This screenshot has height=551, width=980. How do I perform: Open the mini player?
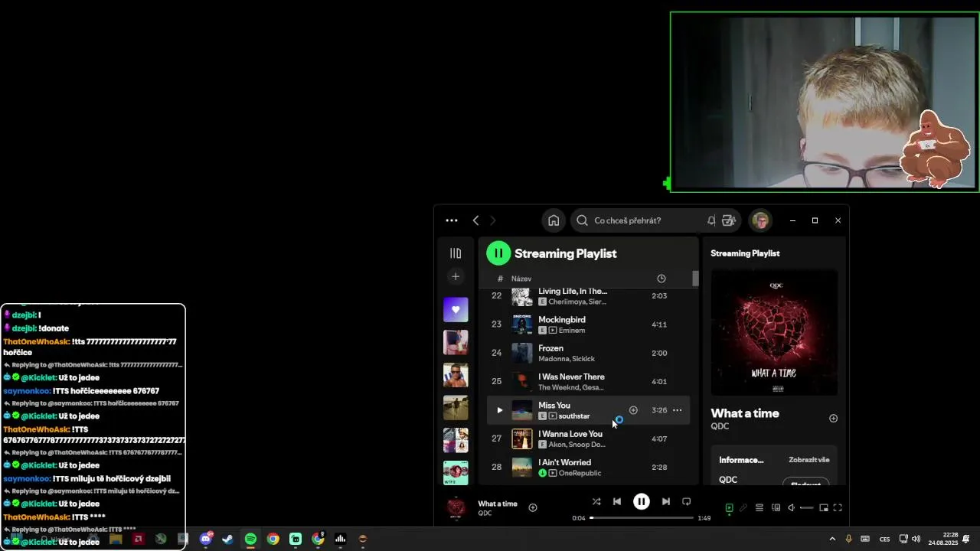coord(824,507)
